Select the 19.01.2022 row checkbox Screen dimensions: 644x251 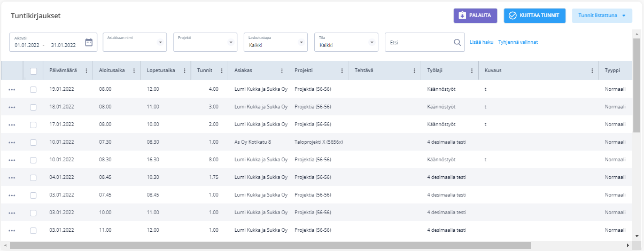coord(33,89)
